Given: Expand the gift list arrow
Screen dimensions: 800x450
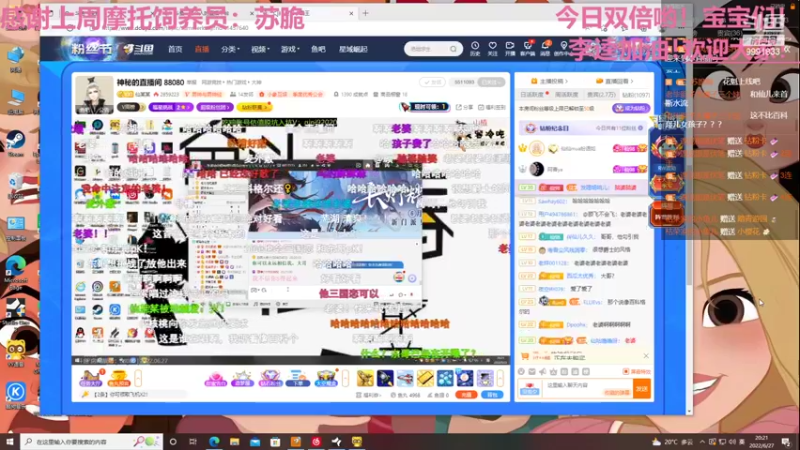Looking at the screenshot, I should (x=501, y=378).
